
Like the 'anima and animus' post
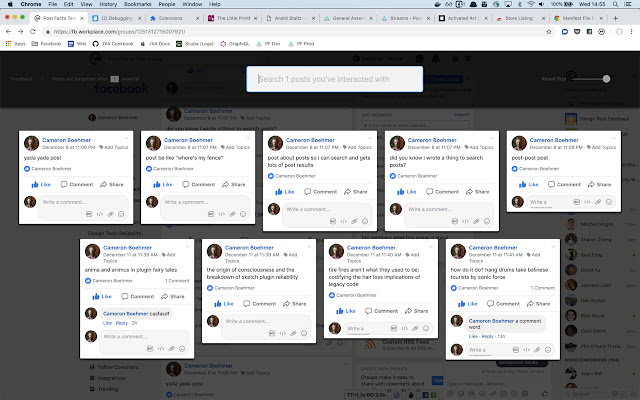[x=102, y=296]
